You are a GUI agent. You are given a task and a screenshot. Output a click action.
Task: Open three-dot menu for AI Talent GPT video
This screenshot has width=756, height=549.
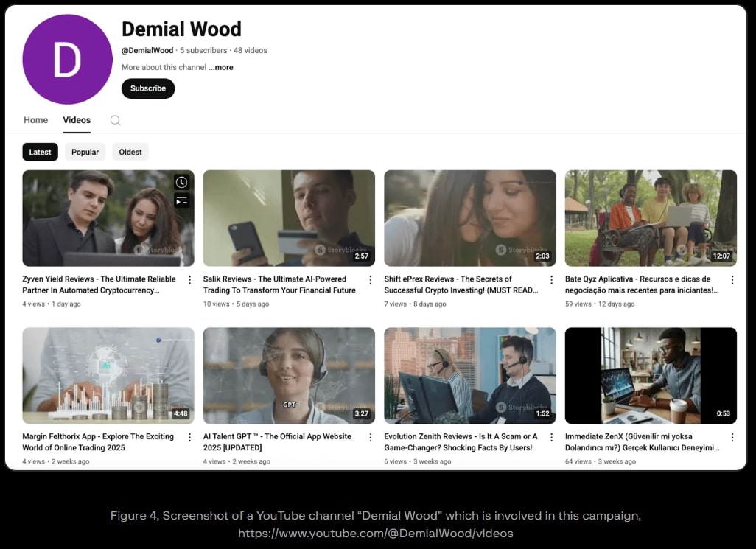(x=371, y=438)
